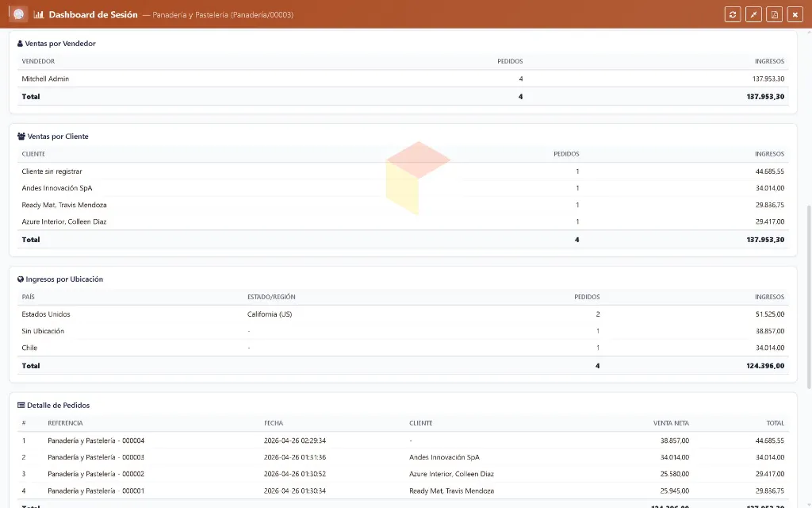The height and width of the screenshot is (508, 812).
Task: Click the date 2026-04-26 02:29:34
Action: click(x=295, y=441)
